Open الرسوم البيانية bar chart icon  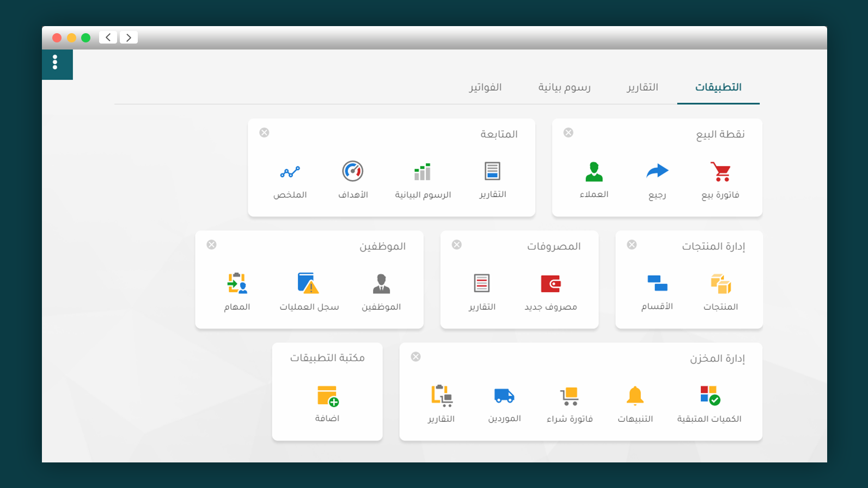423,172
